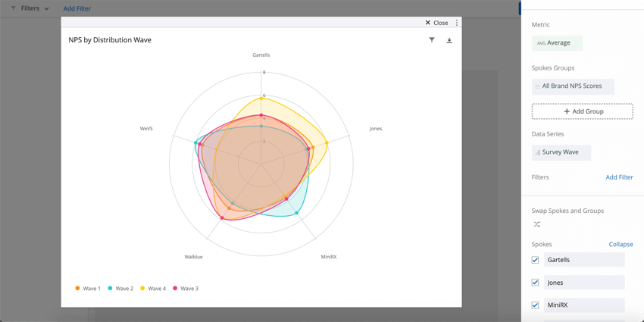Click the drag handle on All Brand NPS Scores
This screenshot has height=322, width=644.
pyautogui.click(x=537, y=86)
